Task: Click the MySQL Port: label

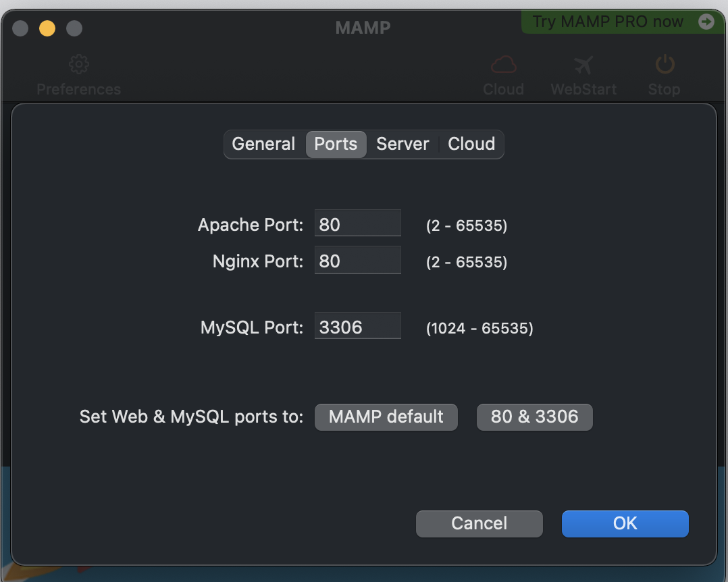Action: (x=252, y=327)
